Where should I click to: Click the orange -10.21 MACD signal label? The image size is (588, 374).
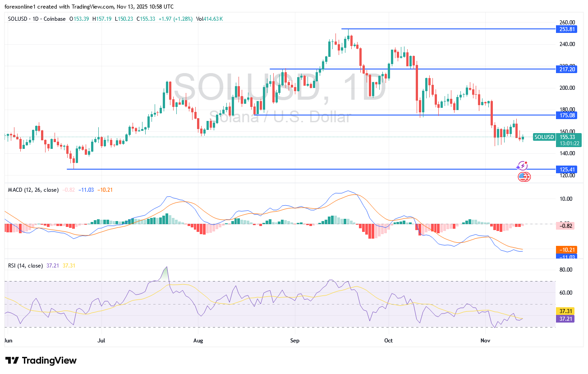click(567, 249)
